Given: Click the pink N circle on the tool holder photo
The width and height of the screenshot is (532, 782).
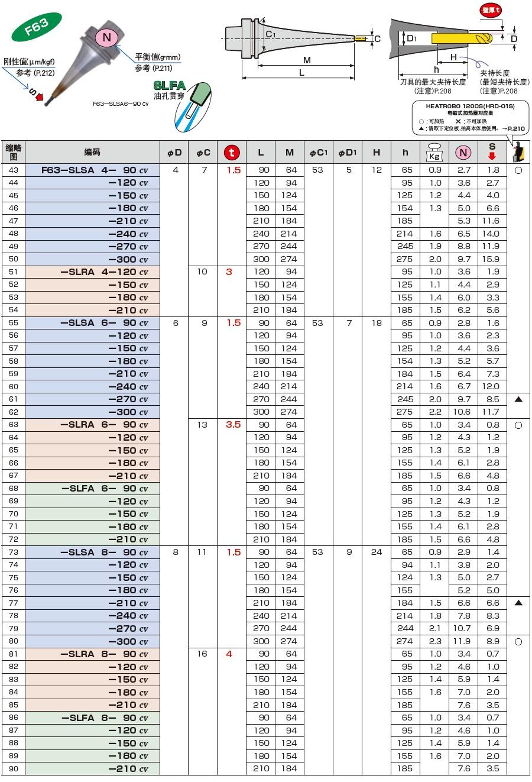Looking at the screenshot, I should [107, 37].
